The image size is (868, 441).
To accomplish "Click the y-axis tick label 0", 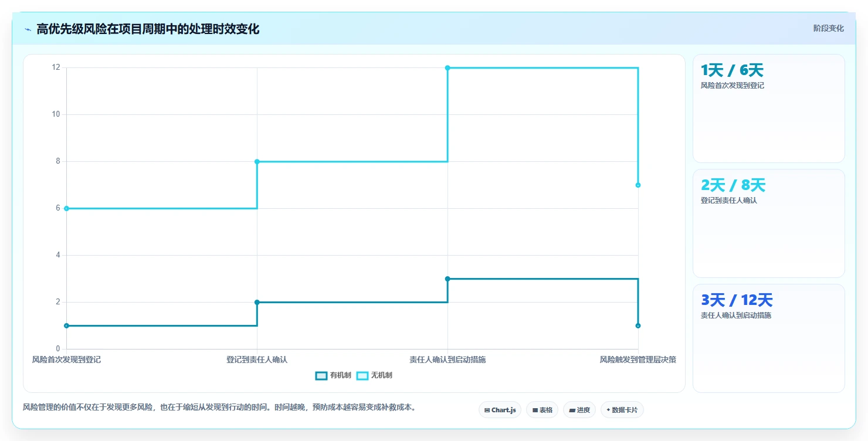I will click(58, 349).
